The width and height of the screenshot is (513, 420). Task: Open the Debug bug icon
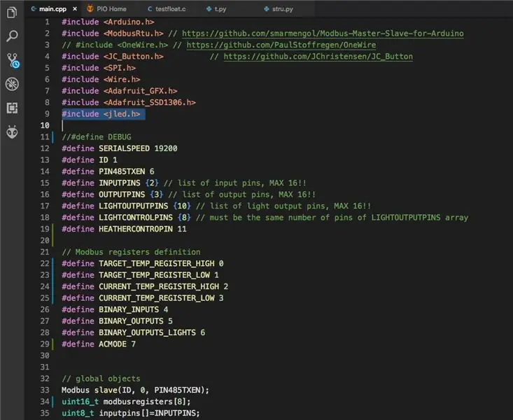coord(12,84)
